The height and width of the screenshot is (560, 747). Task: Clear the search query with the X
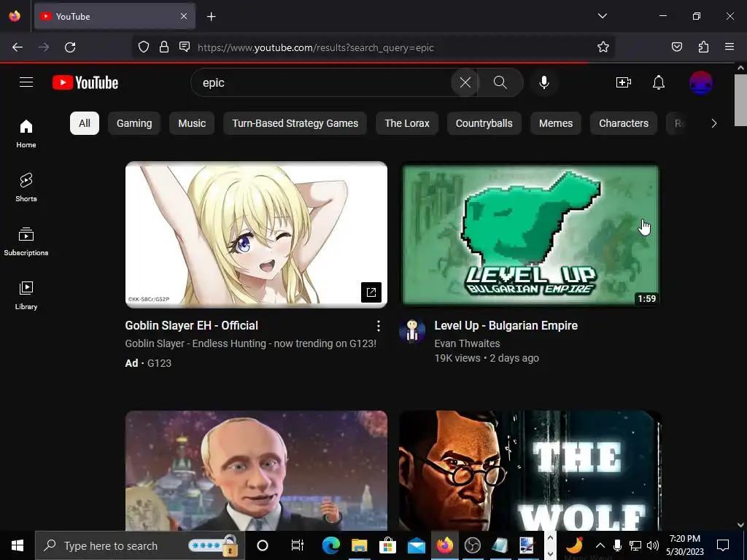465,82
